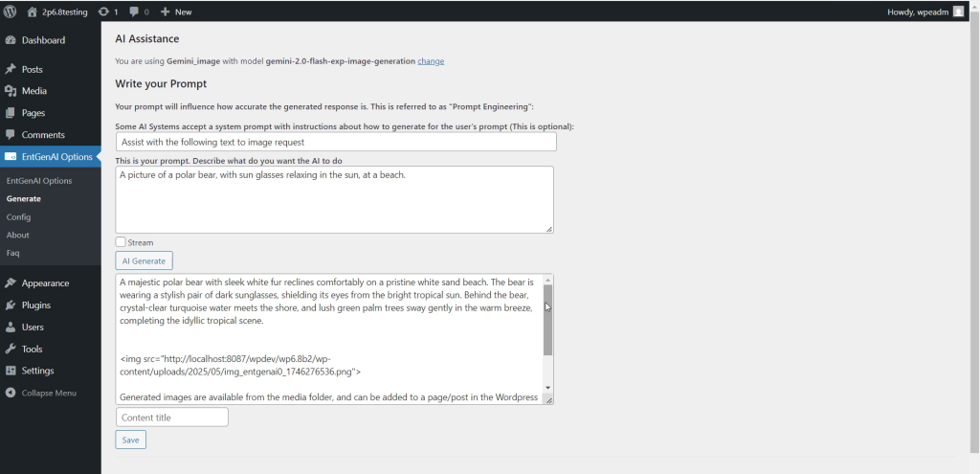Screen dimensions: 980x474
Task: Click the Collapse Menu label
Action: (49, 393)
